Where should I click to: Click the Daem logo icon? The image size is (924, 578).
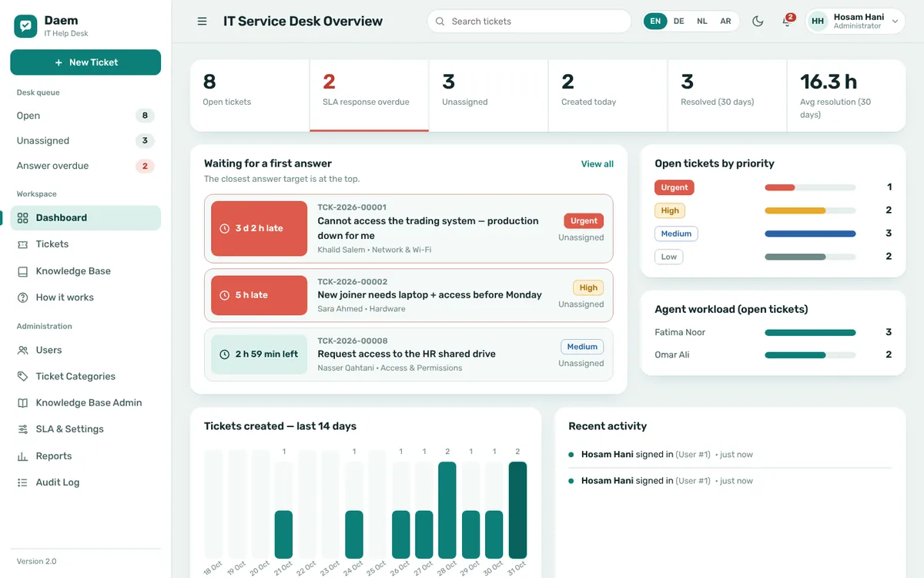[x=25, y=26]
